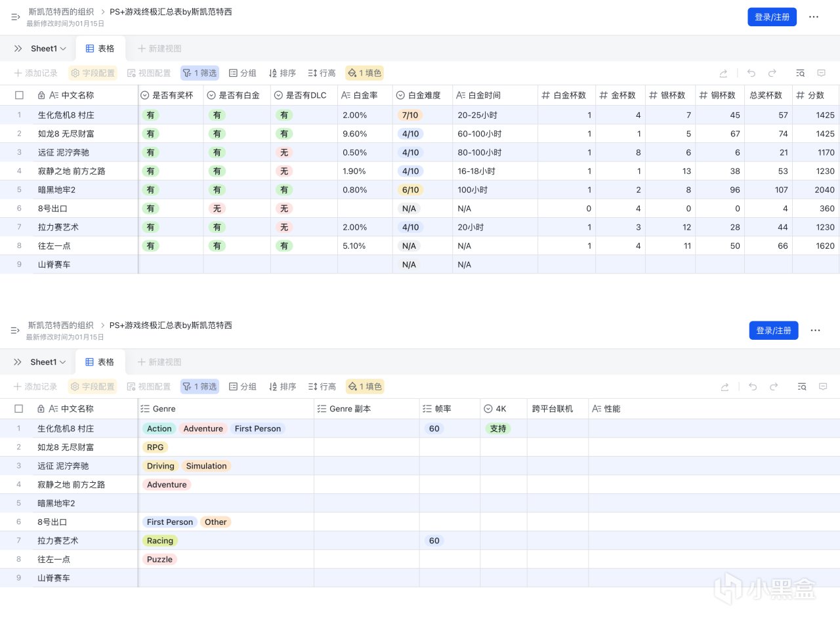Open the 1 筛选 filter in the lower window

(x=199, y=387)
